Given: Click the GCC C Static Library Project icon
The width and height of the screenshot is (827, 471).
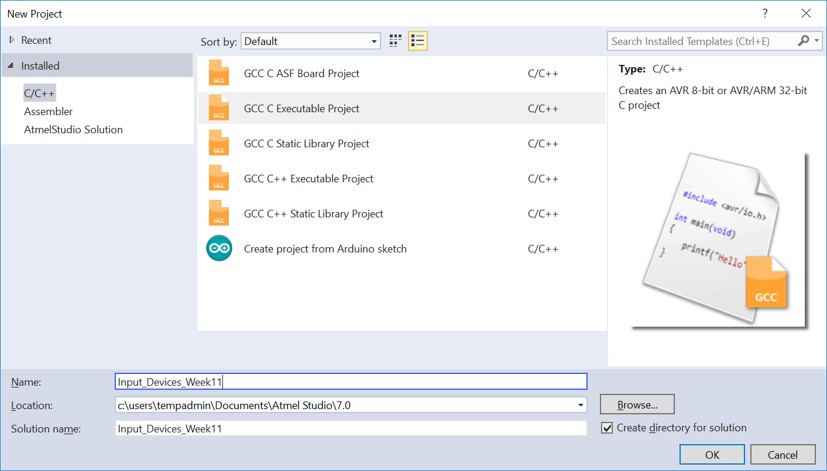Looking at the screenshot, I should 218,143.
